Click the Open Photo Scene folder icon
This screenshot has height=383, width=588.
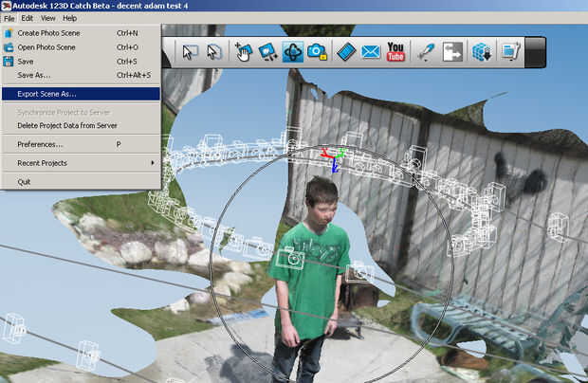(x=9, y=47)
